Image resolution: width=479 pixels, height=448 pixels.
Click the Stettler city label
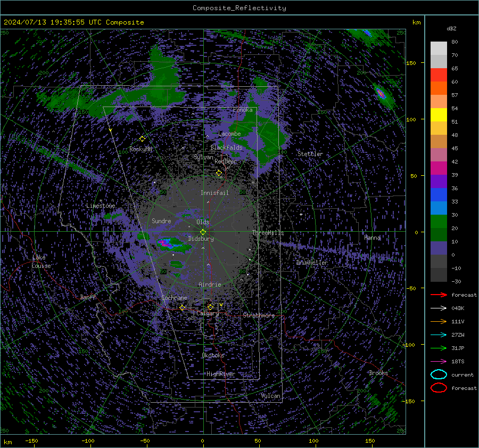click(x=310, y=154)
